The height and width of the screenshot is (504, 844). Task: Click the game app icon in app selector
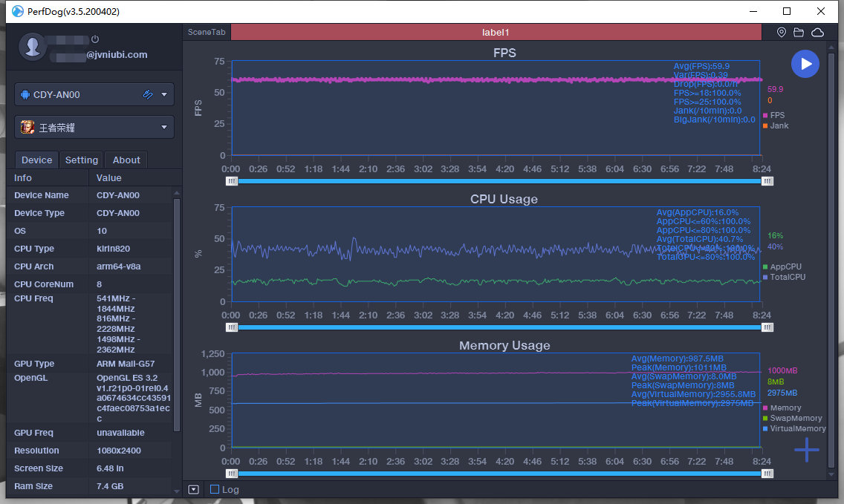click(x=27, y=128)
